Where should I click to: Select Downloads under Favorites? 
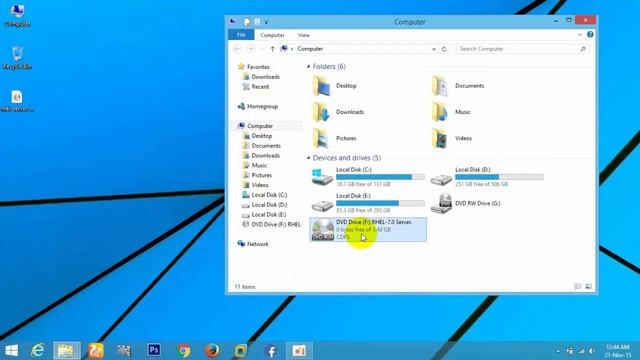coord(265,77)
